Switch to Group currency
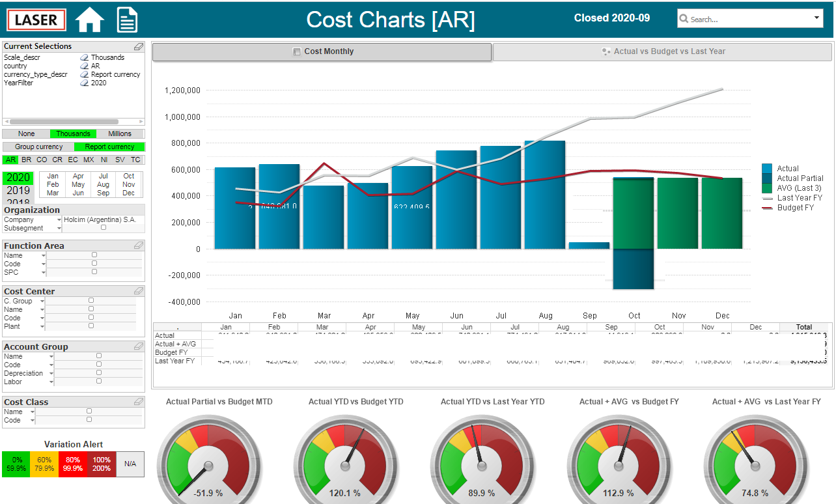The height and width of the screenshot is (504, 836). tap(38, 147)
